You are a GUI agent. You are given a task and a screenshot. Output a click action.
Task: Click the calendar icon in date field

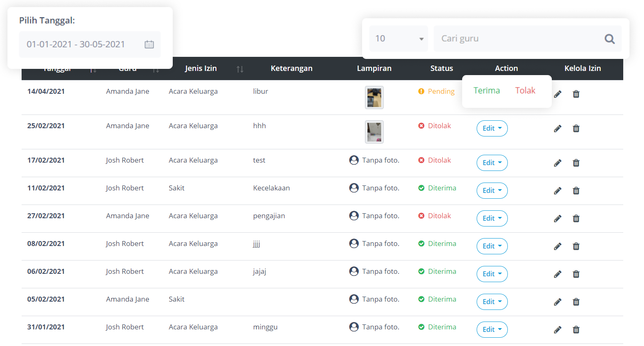pos(149,44)
